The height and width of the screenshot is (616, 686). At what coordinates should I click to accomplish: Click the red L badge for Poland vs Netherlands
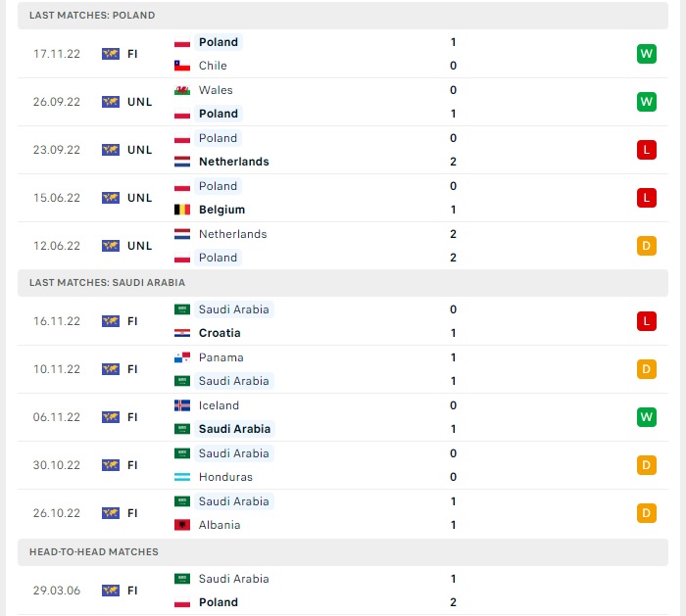(646, 150)
